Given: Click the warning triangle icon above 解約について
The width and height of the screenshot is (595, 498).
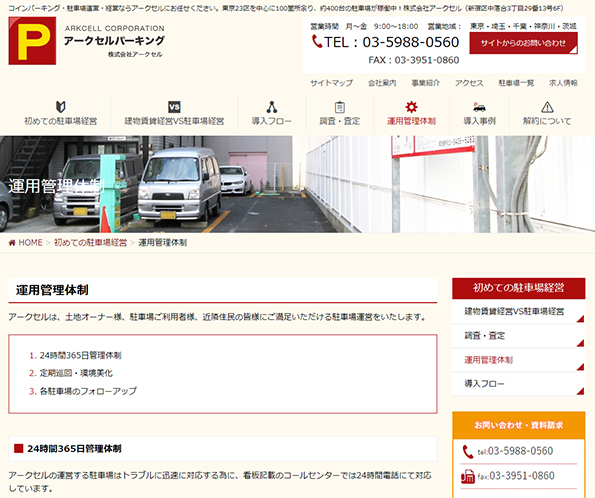Looking at the screenshot, I should [x=547, y=107].
